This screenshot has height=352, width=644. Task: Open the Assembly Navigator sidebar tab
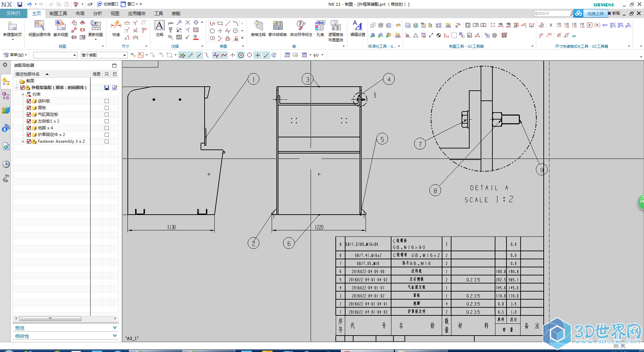(x=6, y=82)
